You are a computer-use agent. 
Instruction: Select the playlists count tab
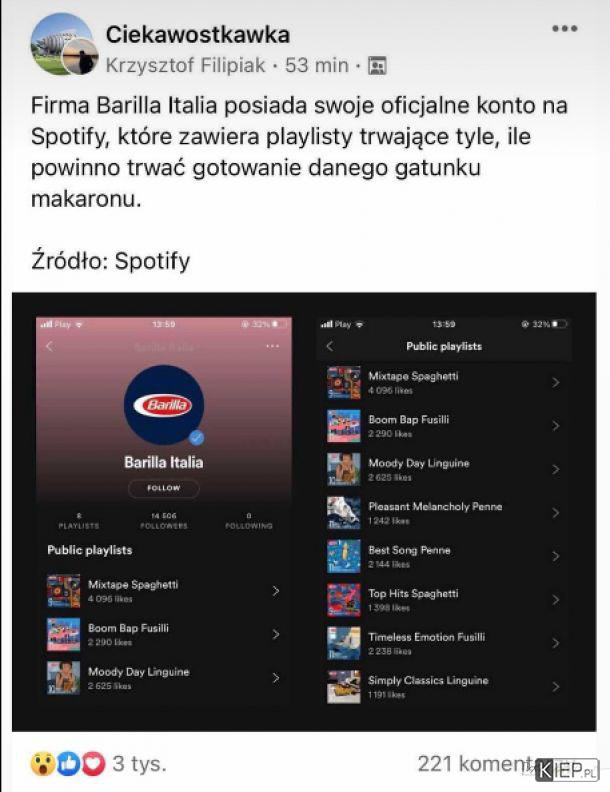(79, 521)
